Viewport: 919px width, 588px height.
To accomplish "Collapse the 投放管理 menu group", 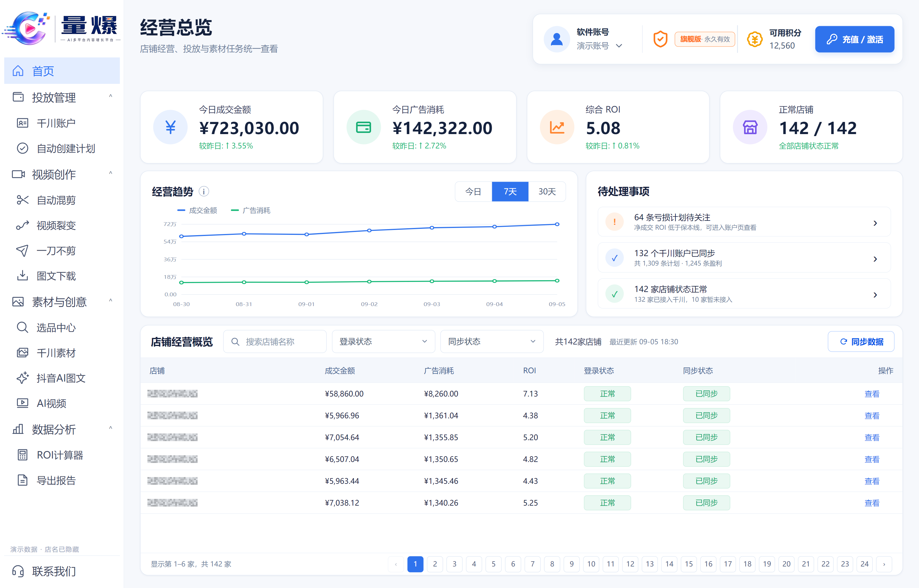I will (110, 96).
